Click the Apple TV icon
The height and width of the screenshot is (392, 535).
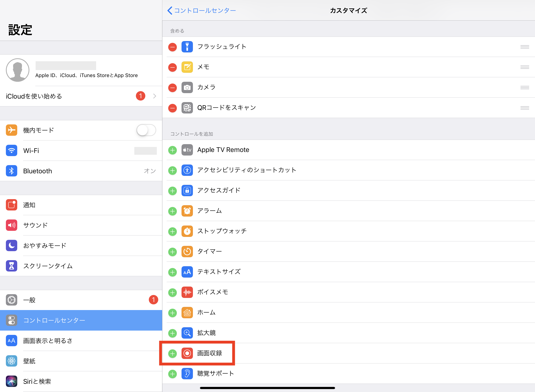click(x=187, y=150)
